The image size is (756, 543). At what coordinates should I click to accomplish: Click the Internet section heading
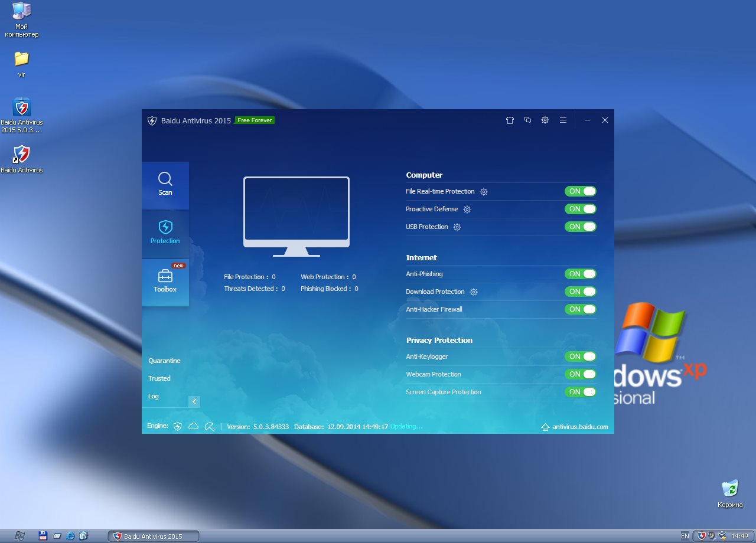[x=422, y=258]
